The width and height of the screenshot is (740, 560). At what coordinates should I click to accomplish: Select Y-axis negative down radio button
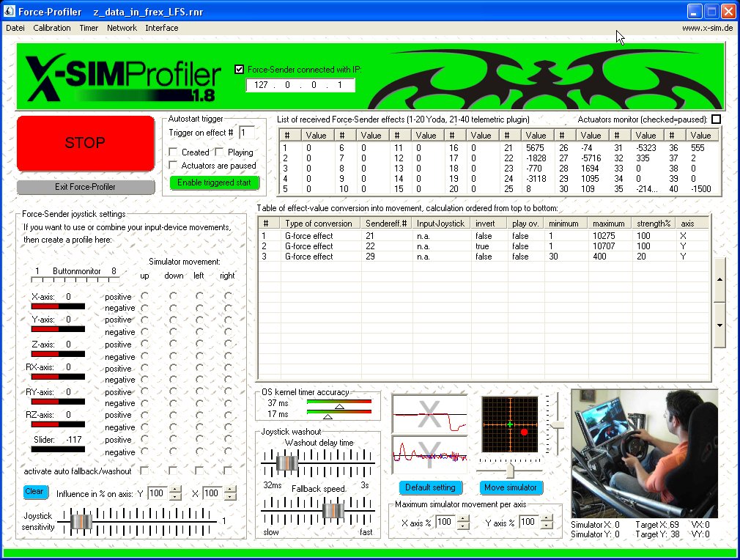(173, 332)
